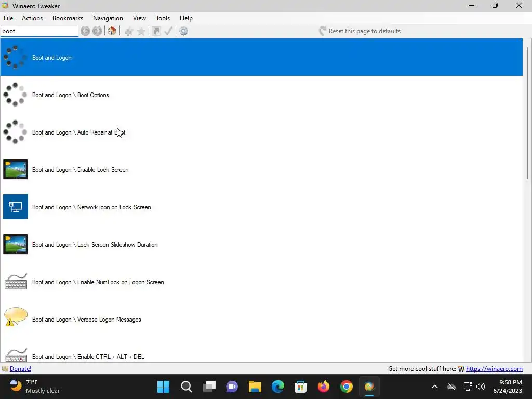Viewport: 532px width, 399px height.
Task: Click the Add bookmark star-plus icon
Action: [129, 32]
